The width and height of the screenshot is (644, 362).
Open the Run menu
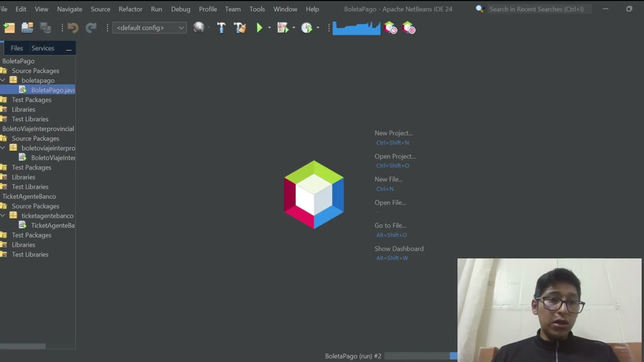pos(156,9)
